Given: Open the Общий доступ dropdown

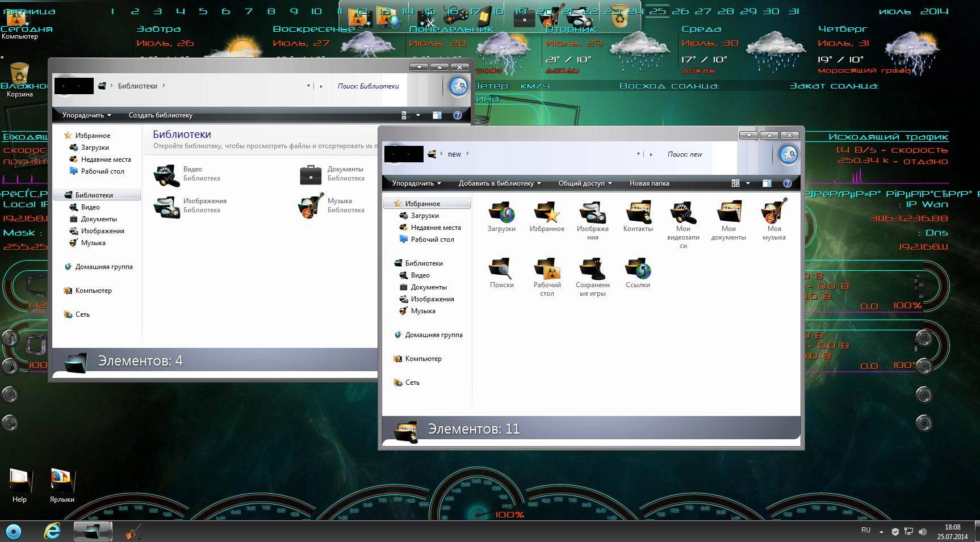Looking at the screenshot, I should click(585, 183).
